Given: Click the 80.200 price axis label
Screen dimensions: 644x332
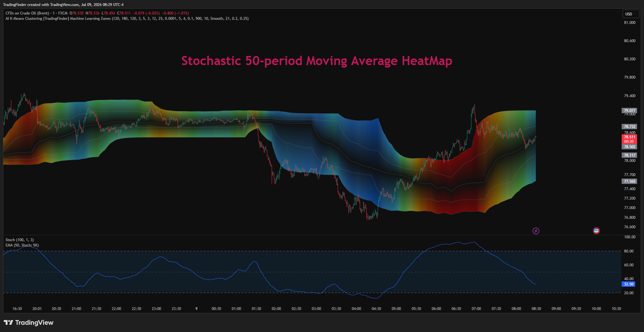Looking at the screenshot, I should (630, 59).
